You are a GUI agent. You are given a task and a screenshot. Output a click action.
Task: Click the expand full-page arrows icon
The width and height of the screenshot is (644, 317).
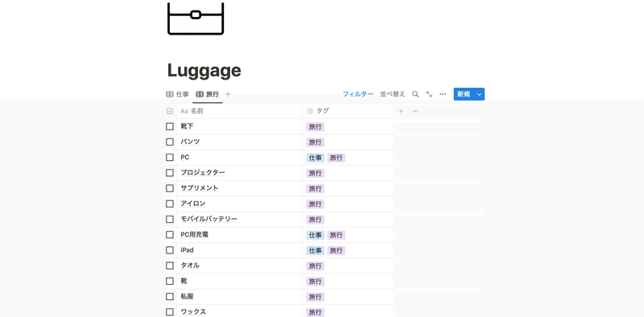coord(429,94)
